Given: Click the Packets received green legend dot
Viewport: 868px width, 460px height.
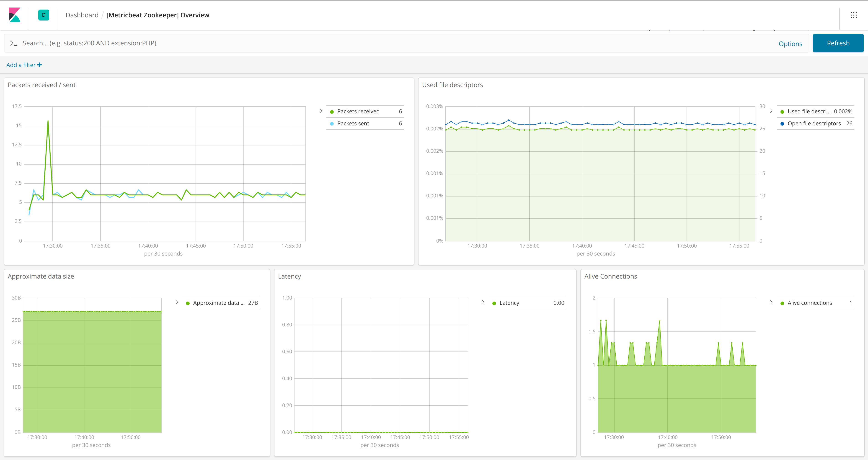Looking at the screenshot, I should 332,112.
